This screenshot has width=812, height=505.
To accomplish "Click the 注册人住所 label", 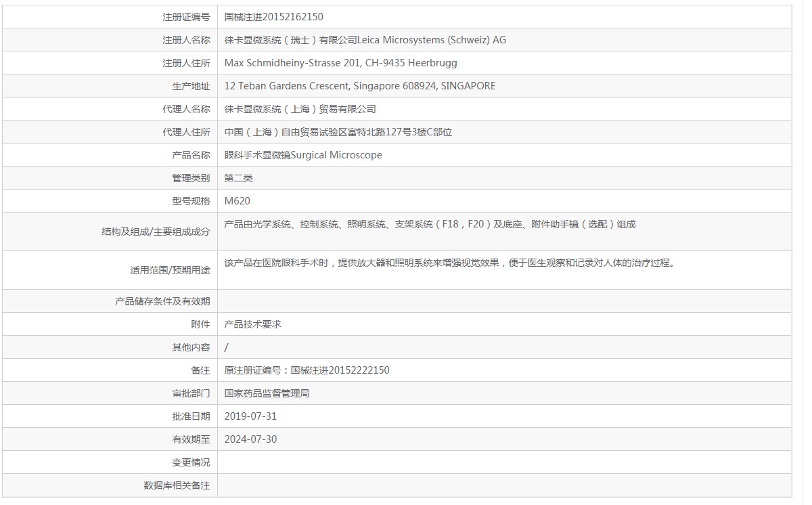I will [186, 63].
